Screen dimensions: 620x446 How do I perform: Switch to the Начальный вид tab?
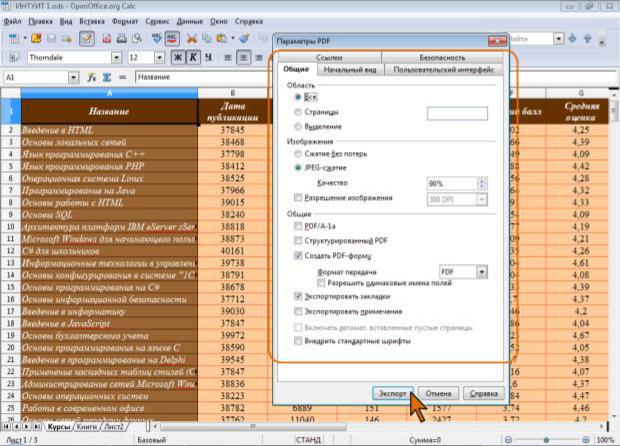[350, 70]
